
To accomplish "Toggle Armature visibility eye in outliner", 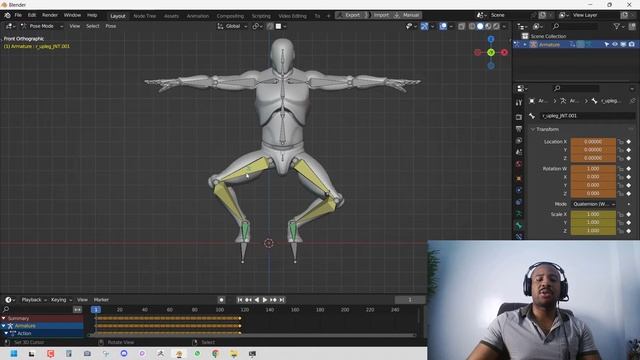I will click(x=615, y=44).
